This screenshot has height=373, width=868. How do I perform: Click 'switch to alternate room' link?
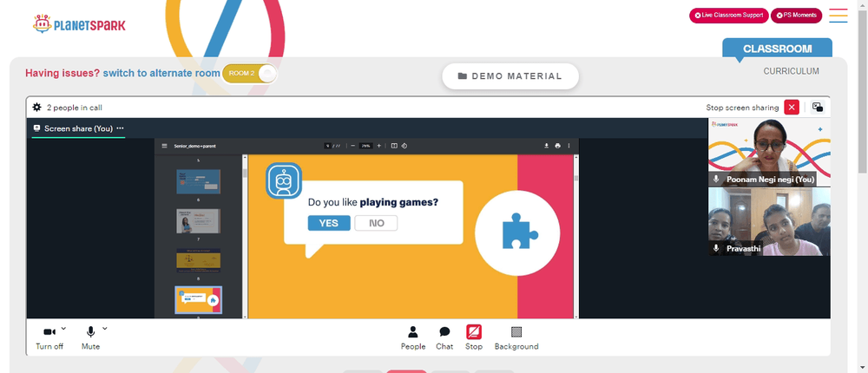pyautogui.click(x=161, y=73)
